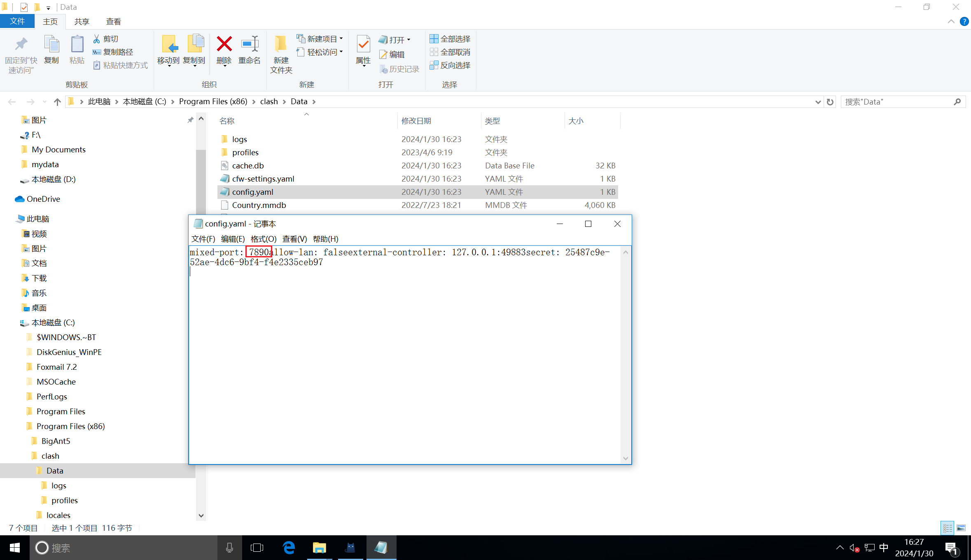Image resolution: width=971 pixels, height=560 pixels.
Task: Click the New Folder (新建文件夹) icon
Action: (281, 44)
